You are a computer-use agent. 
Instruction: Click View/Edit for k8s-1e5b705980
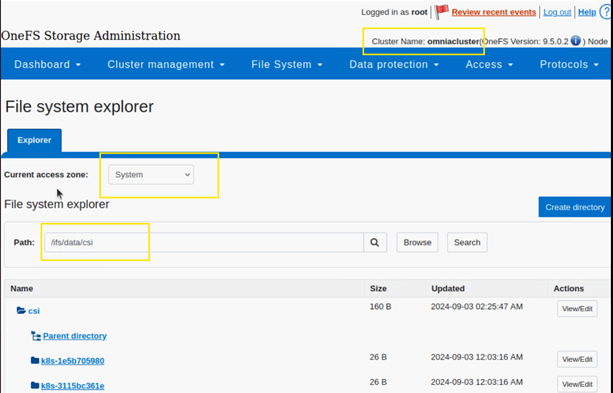pos(577,359)
